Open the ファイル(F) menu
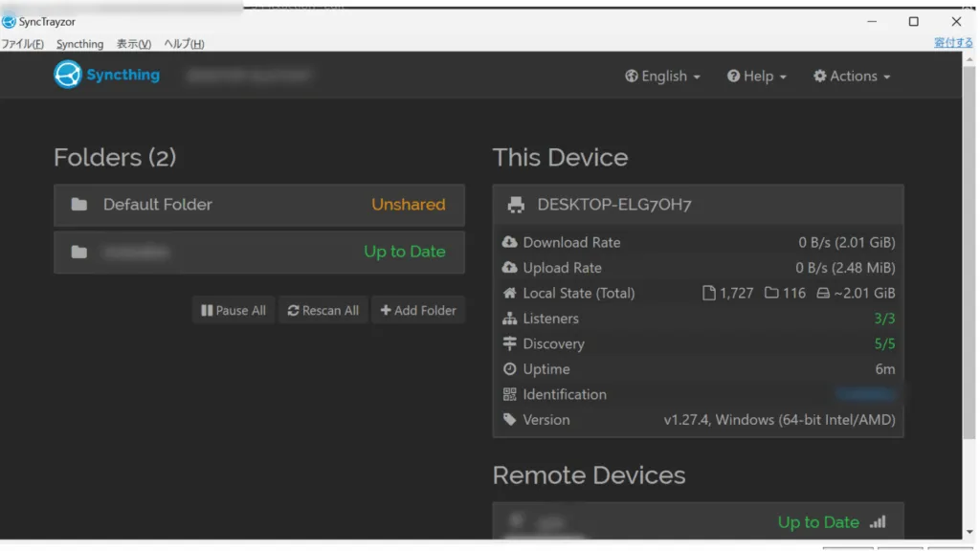980x551 pixels. point(23,44)
